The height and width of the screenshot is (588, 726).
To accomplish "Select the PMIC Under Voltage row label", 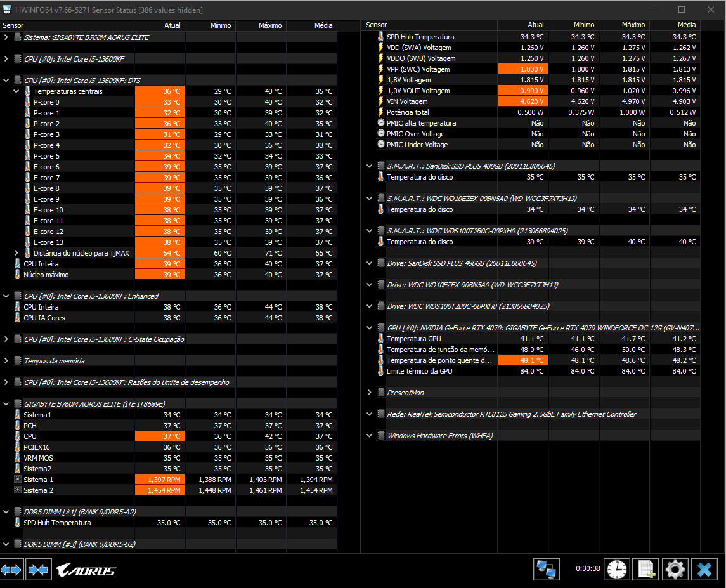I will [417, 145].
